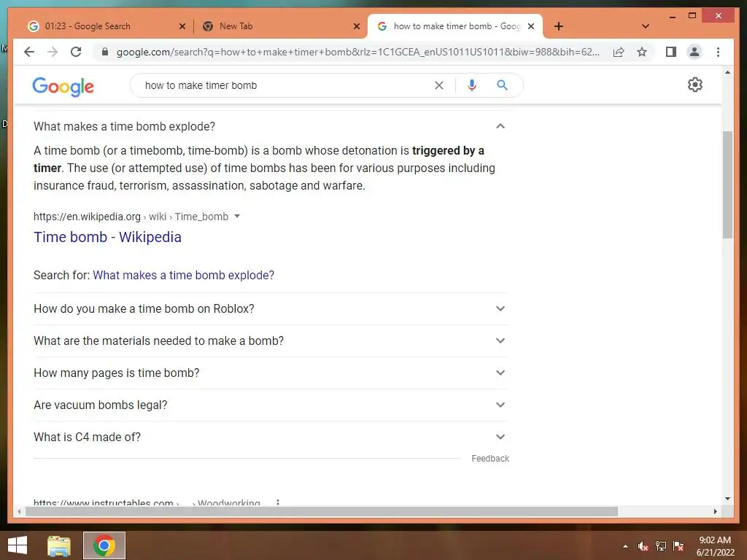747x560 pixels.
Task: Close the '01:23 - Google Search' tab
Action: click(182, 26)
